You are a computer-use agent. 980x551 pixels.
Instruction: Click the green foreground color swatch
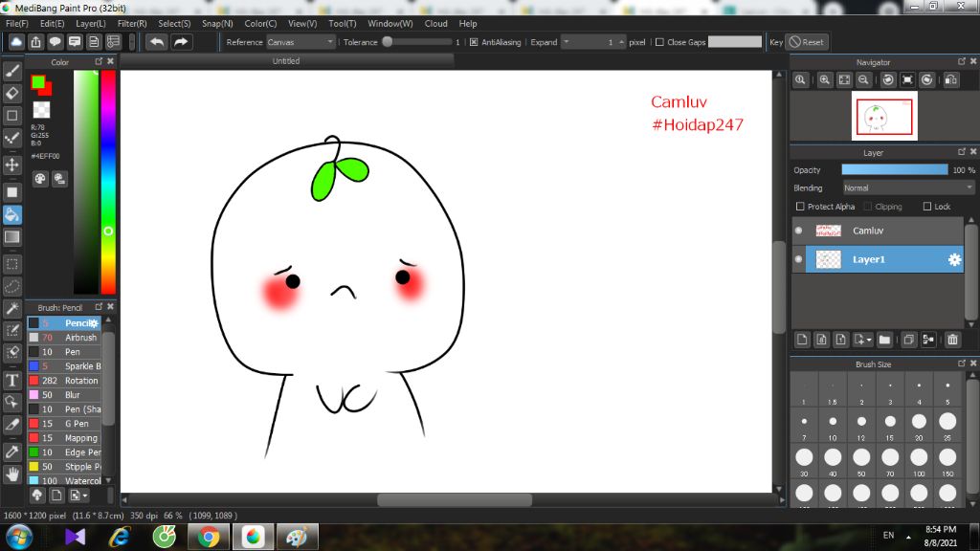[x=37, y=82]
